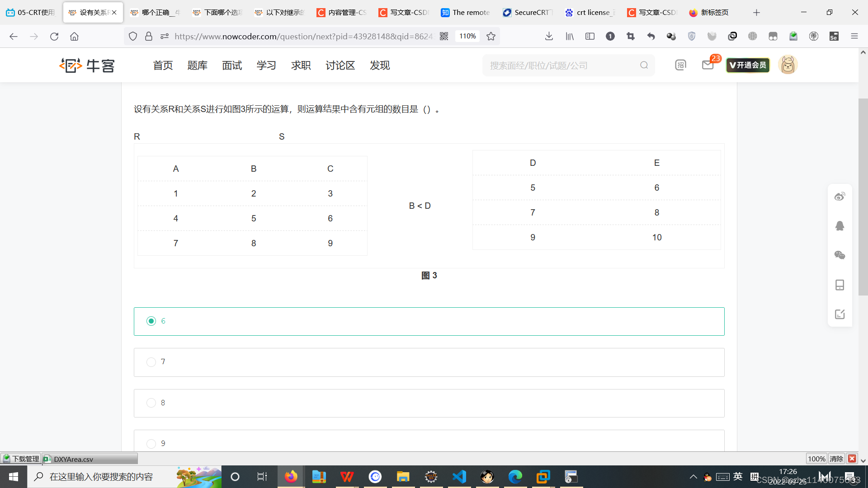The height and width of the screenshot is (488, 868).
Task: Click 发现 navigation link in header
Action: pyautogui.click(x=379, y=65)
